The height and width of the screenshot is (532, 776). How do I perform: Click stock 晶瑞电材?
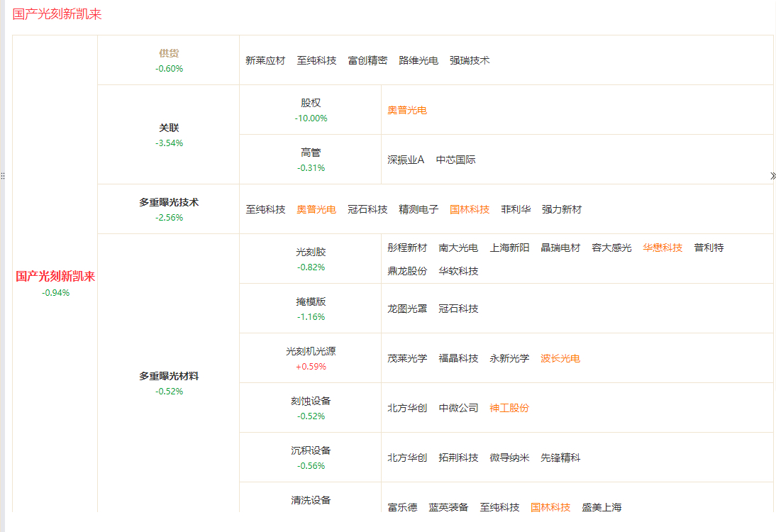point(560,248)
